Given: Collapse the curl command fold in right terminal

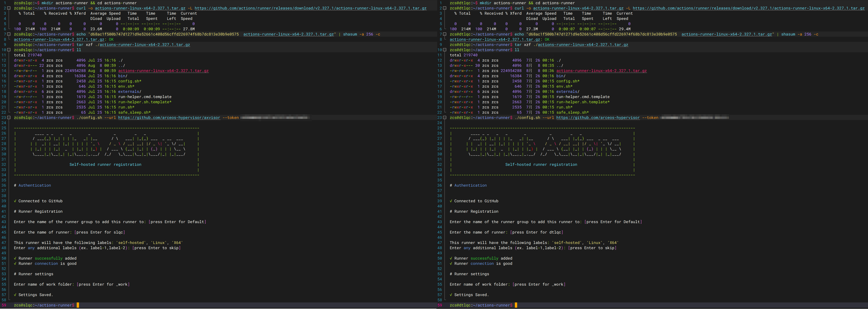Looking at the screenshot, I should coord(445,8).
